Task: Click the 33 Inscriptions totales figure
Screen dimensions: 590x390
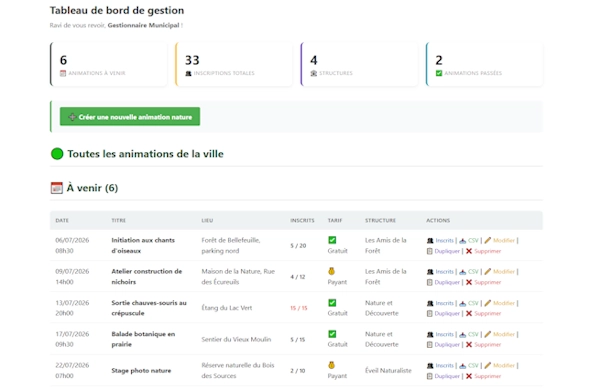Action: point(192,60)
